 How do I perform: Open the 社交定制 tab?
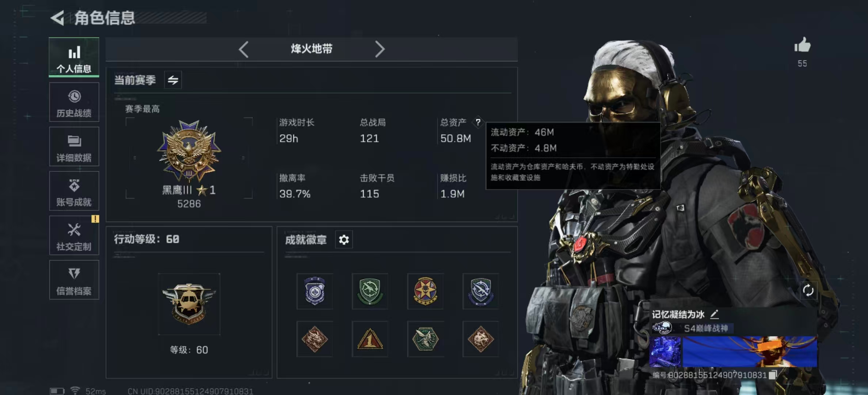[x=74, y=236]
